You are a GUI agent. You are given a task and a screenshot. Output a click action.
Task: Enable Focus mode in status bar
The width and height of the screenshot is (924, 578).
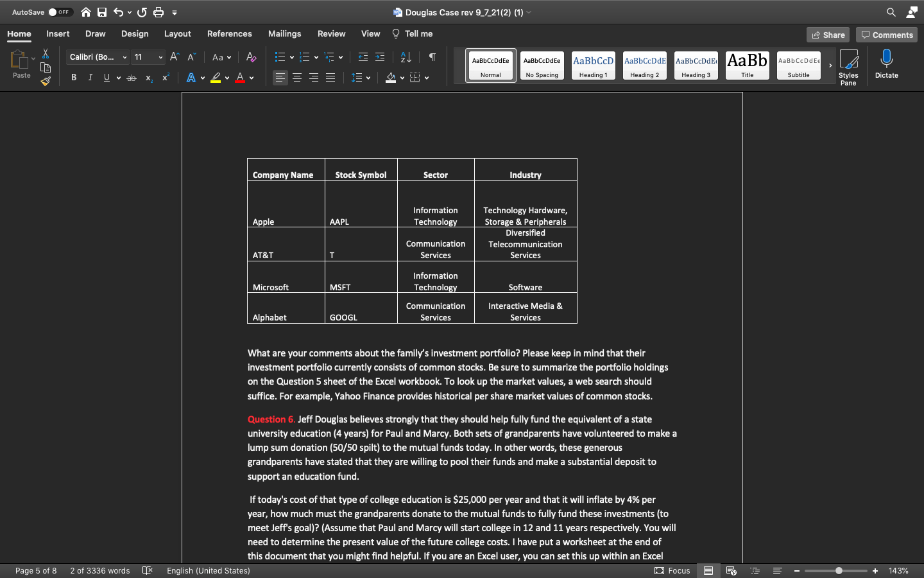[x=672, y=570]
